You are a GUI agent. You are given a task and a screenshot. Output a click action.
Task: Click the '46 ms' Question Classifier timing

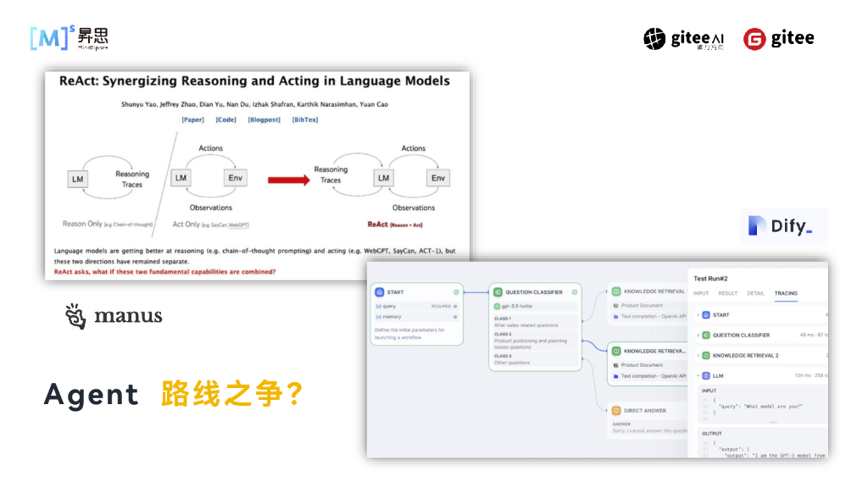(x=807, y=335)
